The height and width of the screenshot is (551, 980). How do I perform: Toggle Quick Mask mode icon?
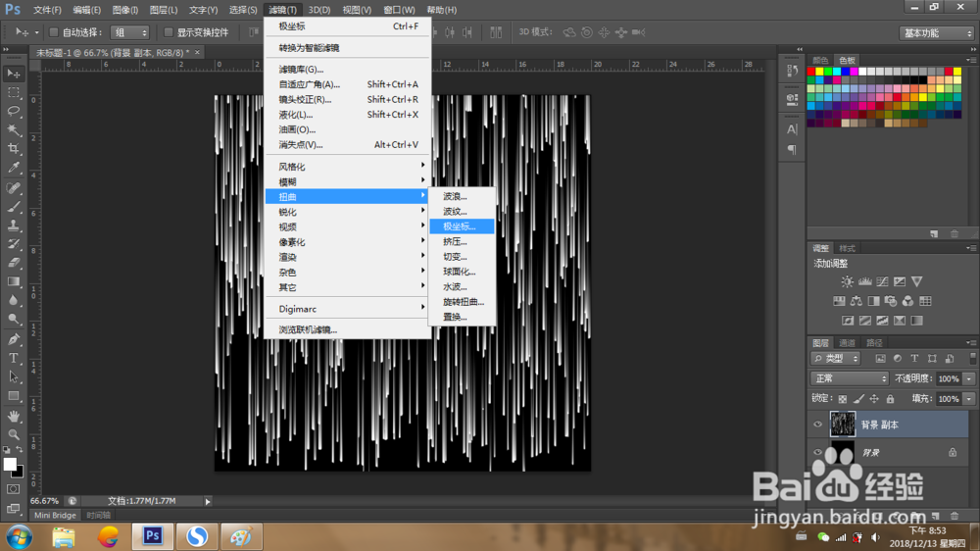[x=13, y=489]
